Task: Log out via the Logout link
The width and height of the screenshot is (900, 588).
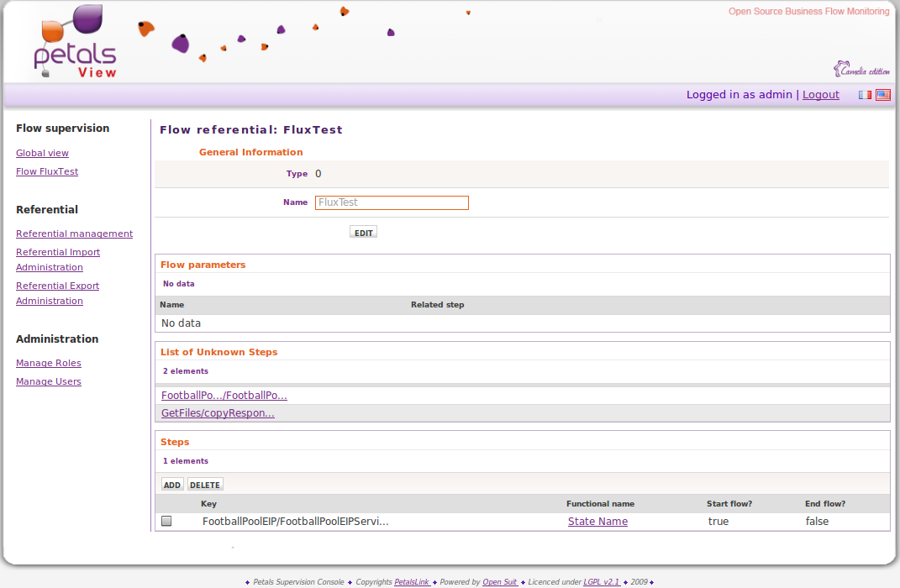Action: [820, 95]
